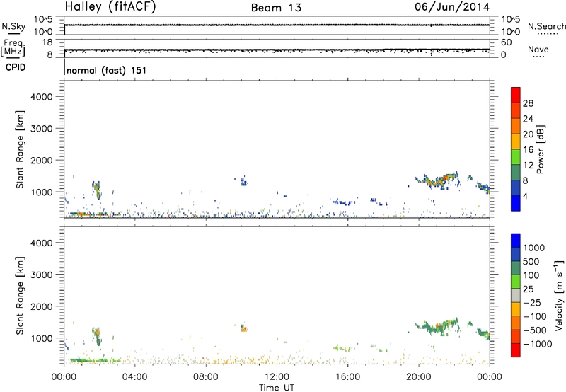Click the date "06/Jun/2014"
The width and height of the screenshot is (566, 392).
coord(452,7)
